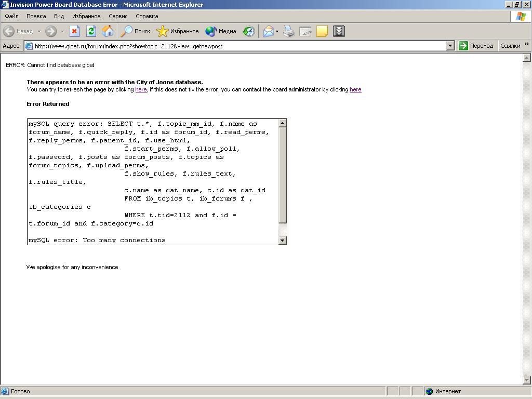The height and width of the screenshot is (399, 532).
Task: Expand the Back button history dropdown
Action: click(x=39, y=31)
